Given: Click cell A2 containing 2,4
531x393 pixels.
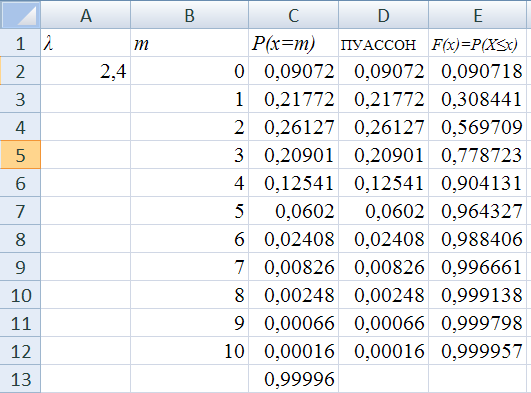Looking at the screenshot, I should click(x=86, y=71).
